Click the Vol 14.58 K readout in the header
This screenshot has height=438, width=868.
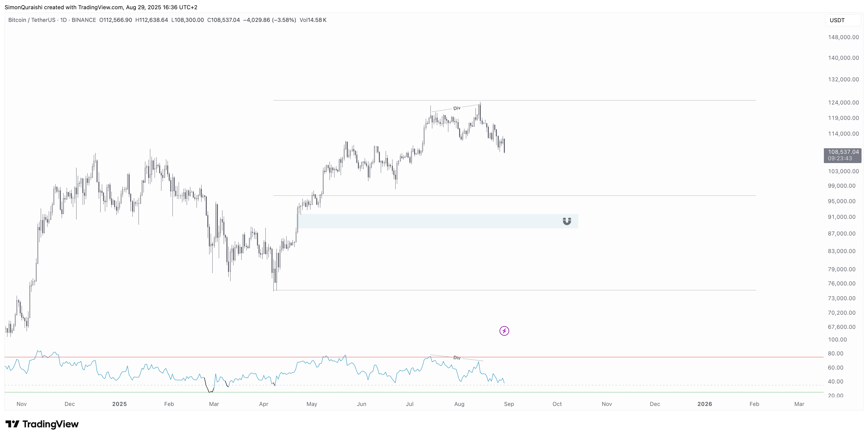point(313,20)
